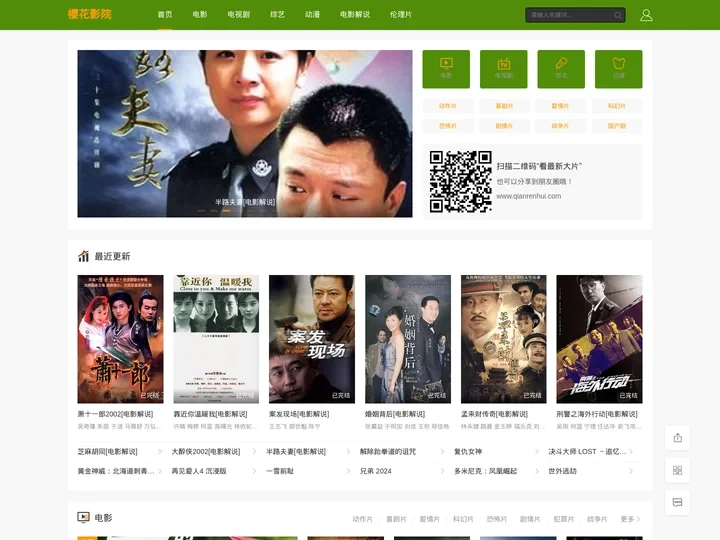The height and width of the screenshot is (540, 720).
Task: Open the 动漫 bear category tile
Action: [619, 69]
